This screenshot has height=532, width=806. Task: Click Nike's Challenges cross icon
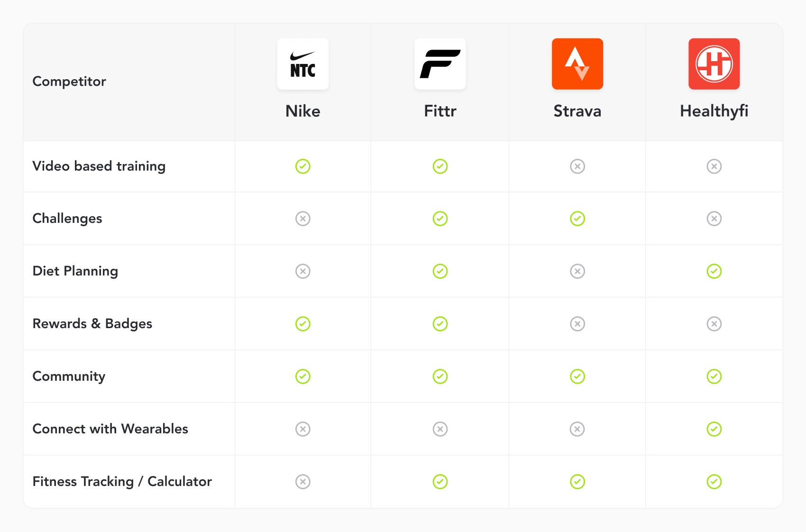(303, 219)
